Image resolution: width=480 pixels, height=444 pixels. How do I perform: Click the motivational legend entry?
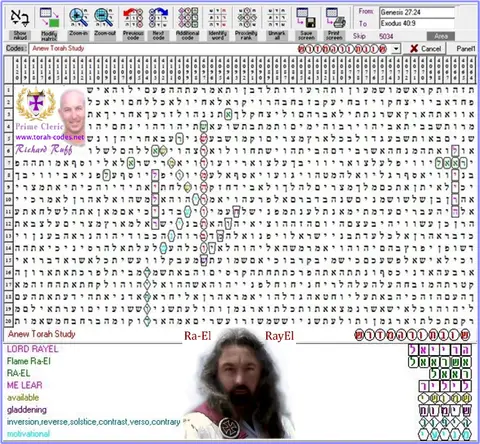click(x=28, y=434)
